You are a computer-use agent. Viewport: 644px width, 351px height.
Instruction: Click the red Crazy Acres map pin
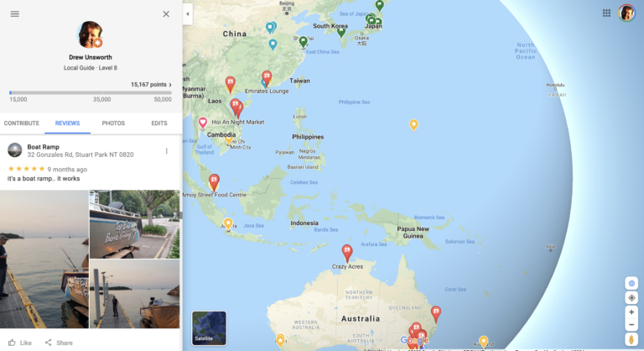pyautogui.click(x=347, y=253)
